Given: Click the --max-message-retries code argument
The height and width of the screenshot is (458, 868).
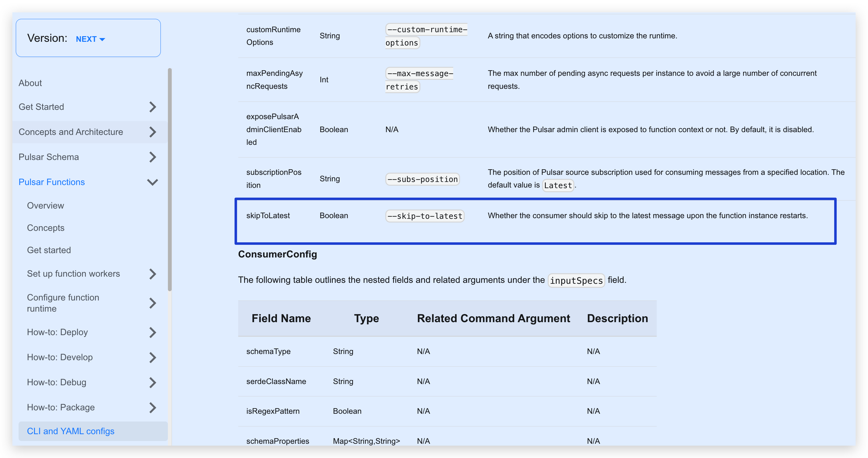Looking at the screenshot, I should coord(419,80).
